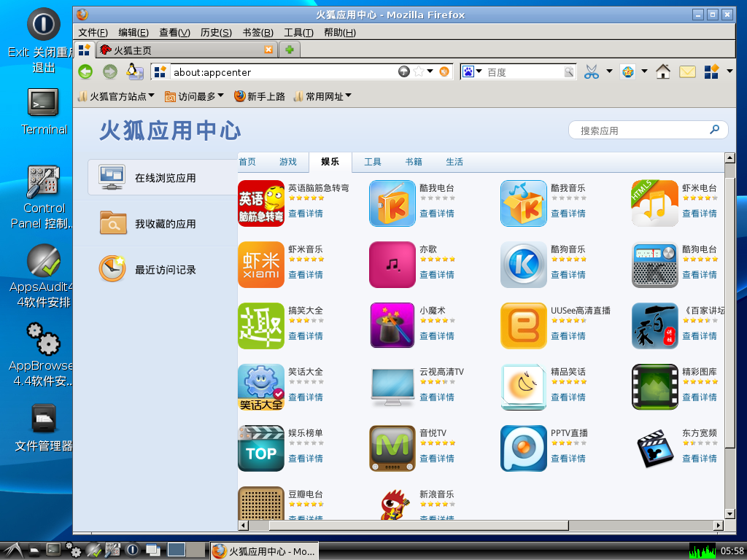Open the 搞笑大全 green icon
Image resolution: width=747 pixels, height=560 pixels.
261,326
